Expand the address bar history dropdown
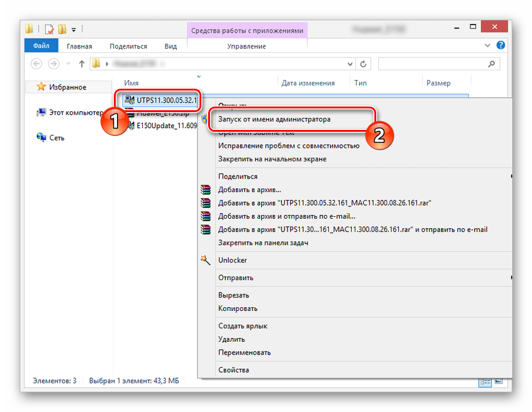The image size is (532, 412). [x=350, y=64]
